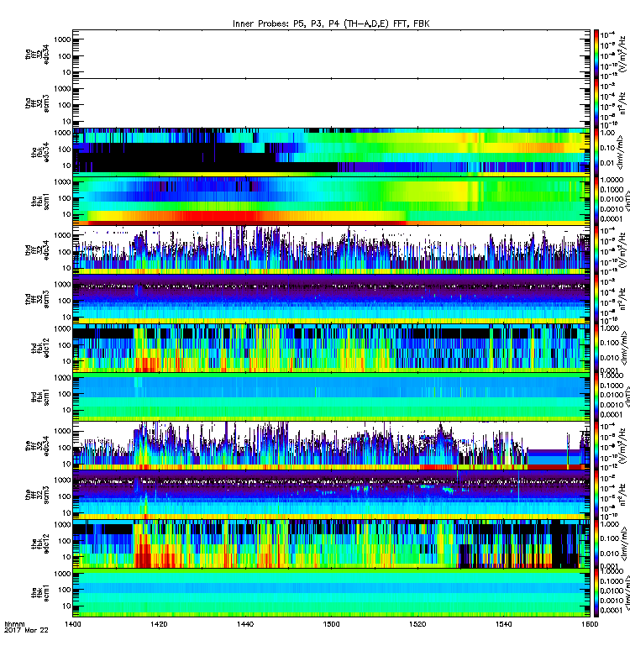Click the '2017 Mar 22' date label
This screenshot has width=630, height=672.
click(x=26, y=630)
